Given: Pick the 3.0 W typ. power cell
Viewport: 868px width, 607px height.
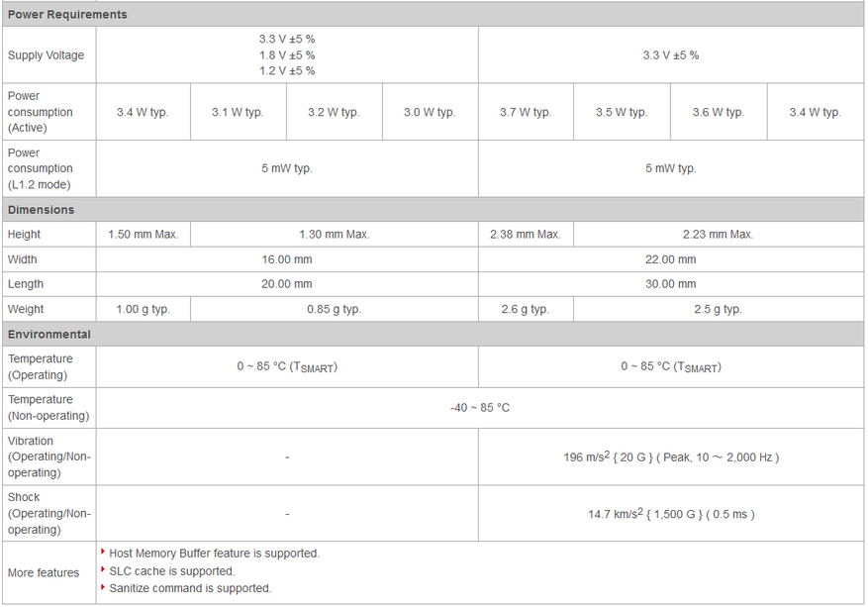Looking at the screenshot, I should coord(430,113).
